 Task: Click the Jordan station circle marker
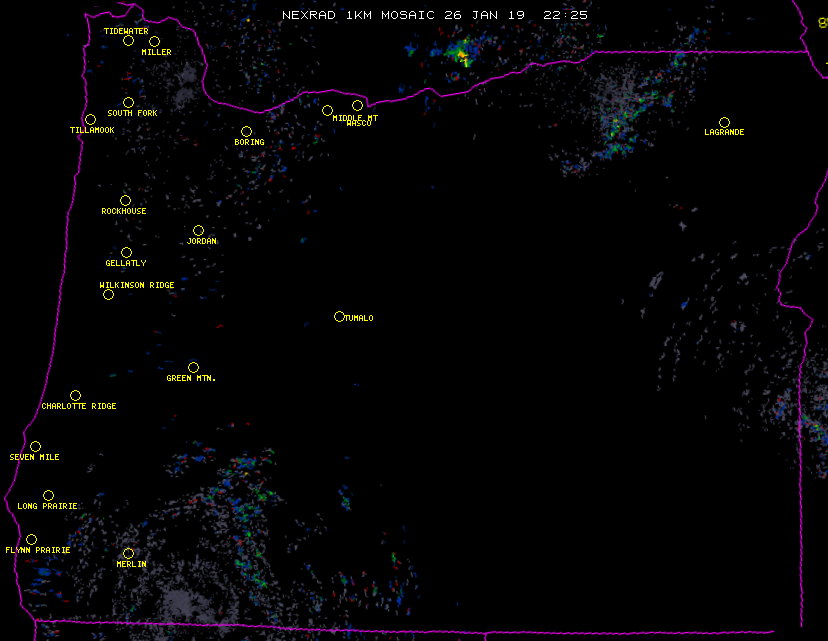198,230
